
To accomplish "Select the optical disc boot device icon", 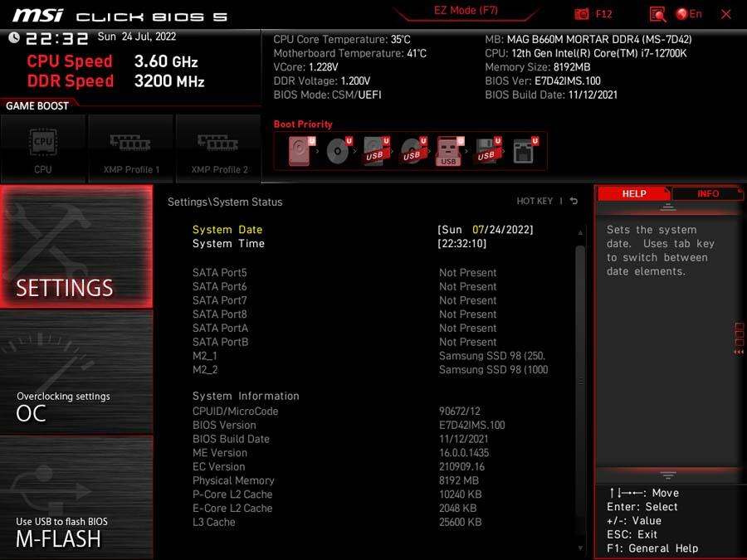I will pyautogui.click(x=339, y=151).
